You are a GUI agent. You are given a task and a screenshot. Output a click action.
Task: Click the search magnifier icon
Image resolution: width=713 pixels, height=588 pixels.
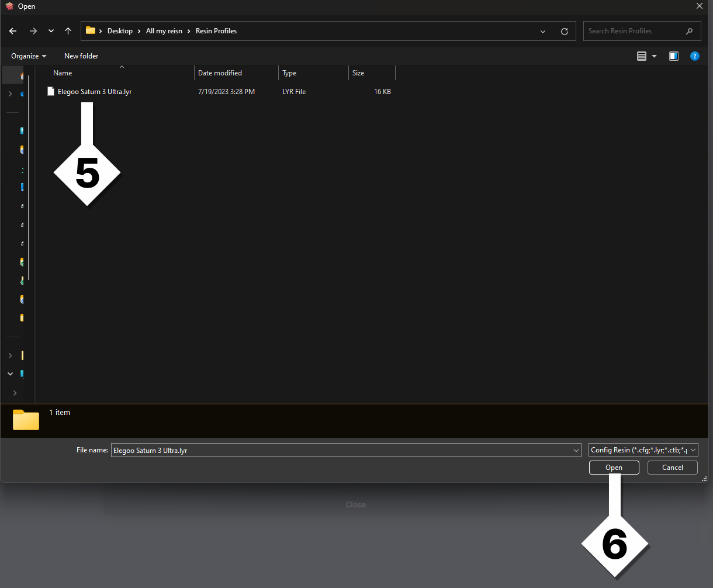pyautogui.click(x=688, y=30)
